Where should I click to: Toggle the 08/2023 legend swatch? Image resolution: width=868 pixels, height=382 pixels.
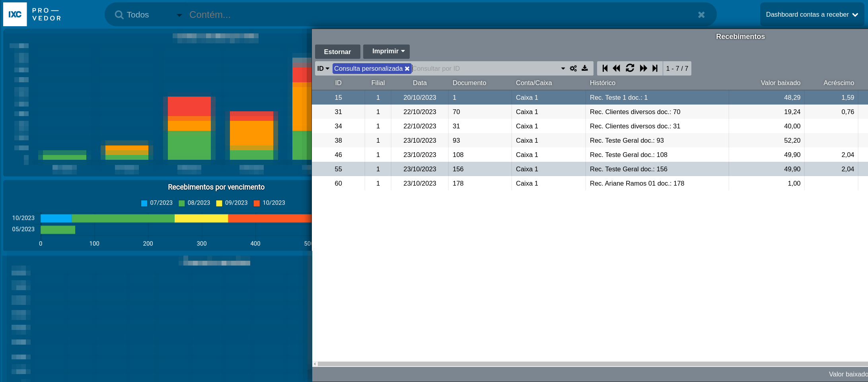tap(182, 203)
